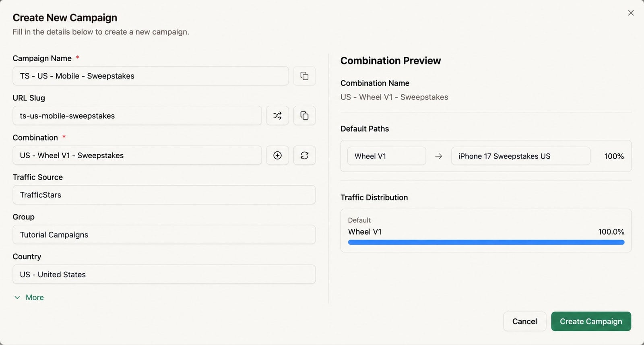Click the URL Slug input field
The width and height of the screenshot is (644, 345).
(x=137, y=116)
